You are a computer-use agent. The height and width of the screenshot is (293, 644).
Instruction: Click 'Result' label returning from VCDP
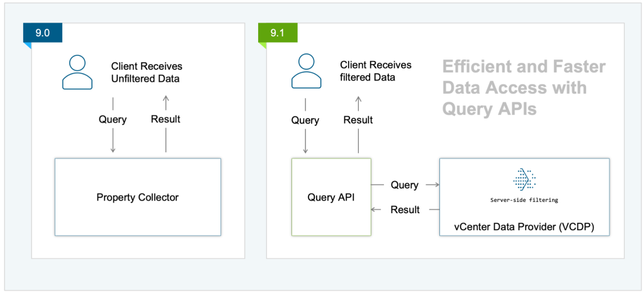coord(405,210)
